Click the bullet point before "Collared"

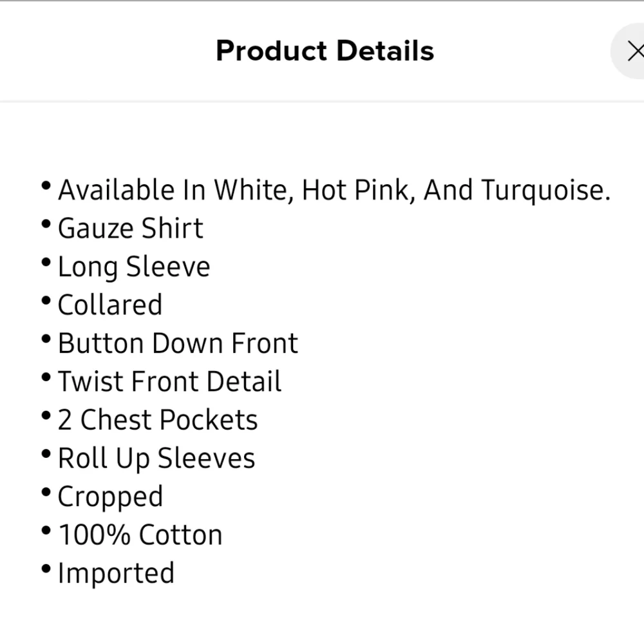point(46,301)
